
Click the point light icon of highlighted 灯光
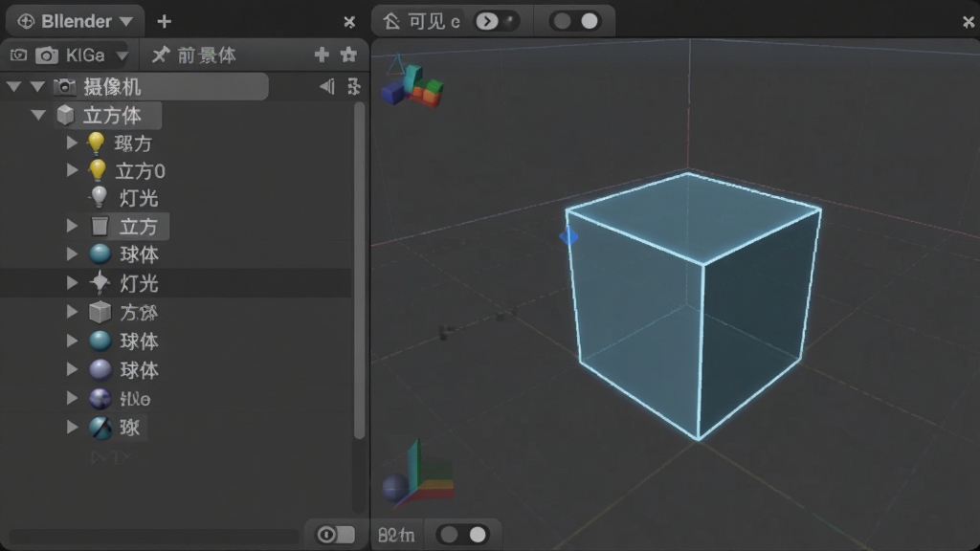click(100, 283)
